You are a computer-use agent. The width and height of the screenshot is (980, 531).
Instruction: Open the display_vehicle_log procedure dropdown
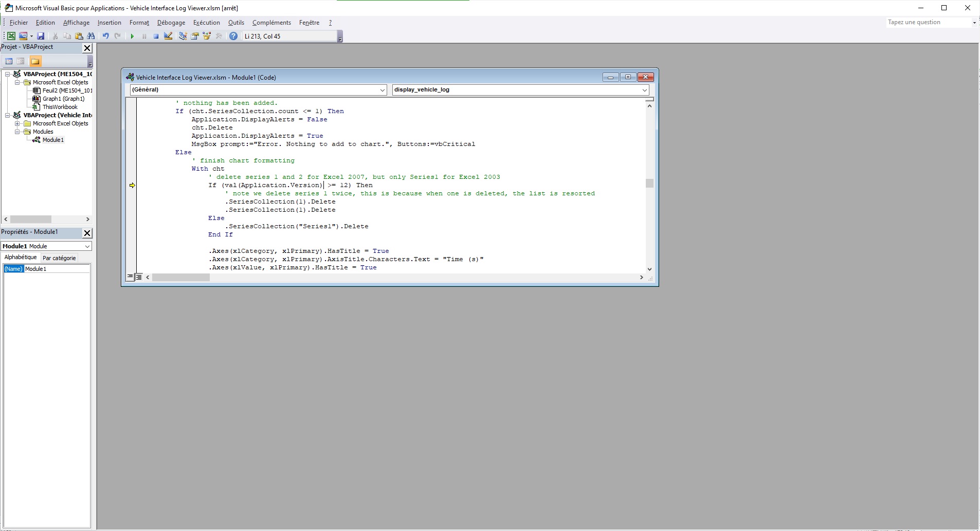(644, 90)
